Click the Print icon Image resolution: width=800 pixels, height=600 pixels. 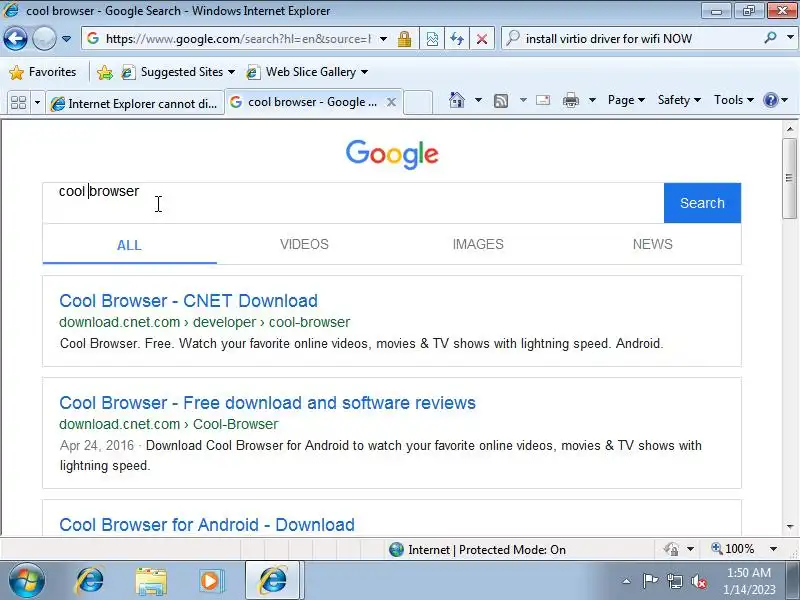570,100
